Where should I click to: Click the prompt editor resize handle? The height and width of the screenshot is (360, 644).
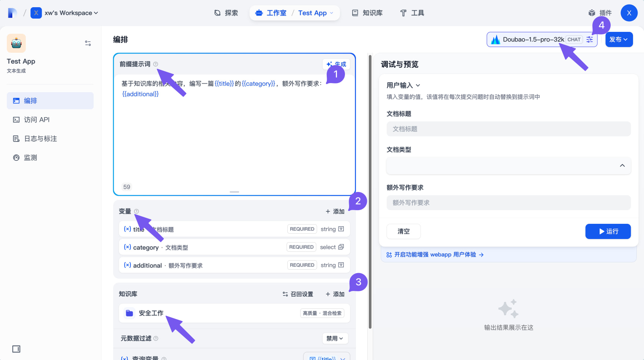click(234, 192)
